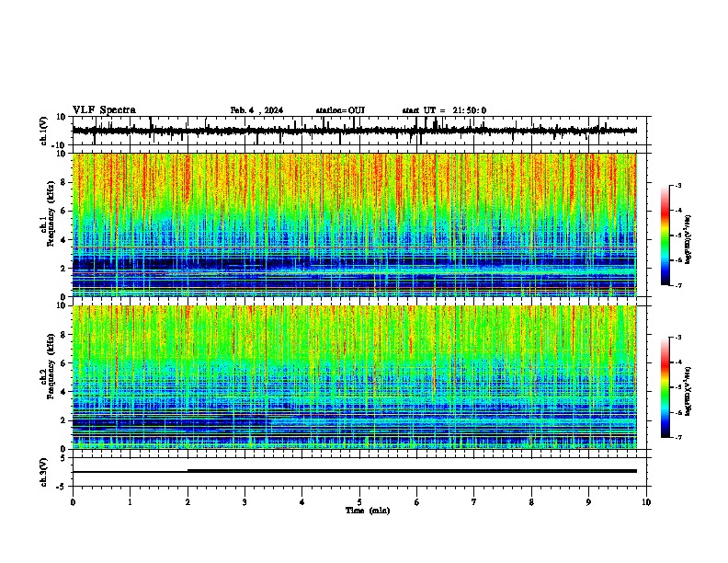
Task: Click the 'start UT = 21:50:0' header text
Action: coord(444,110)
